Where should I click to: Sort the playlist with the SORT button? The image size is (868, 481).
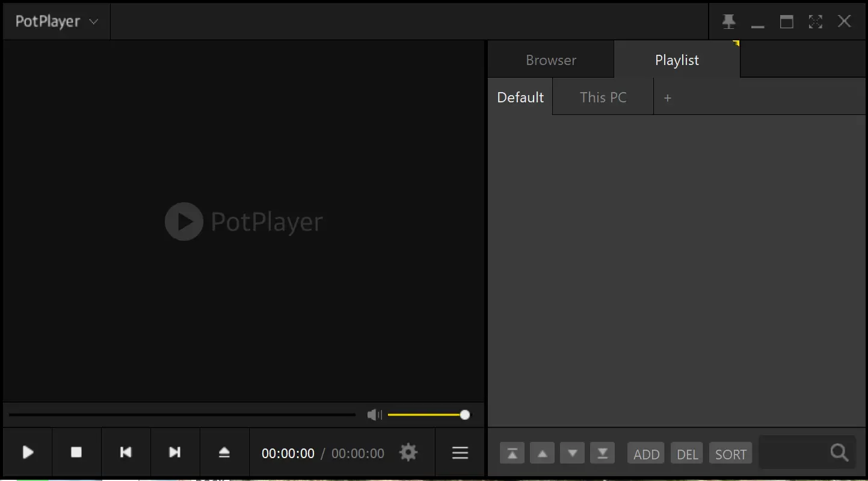730,453
